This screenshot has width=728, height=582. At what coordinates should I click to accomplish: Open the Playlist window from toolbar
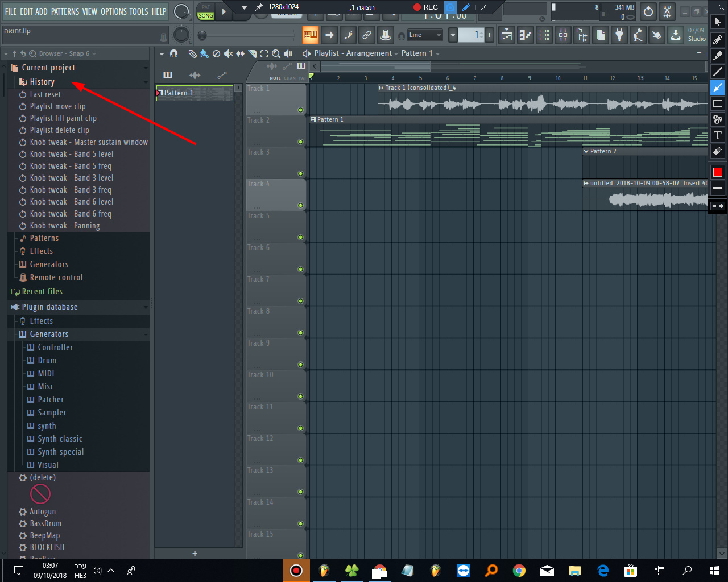[507, 35]
